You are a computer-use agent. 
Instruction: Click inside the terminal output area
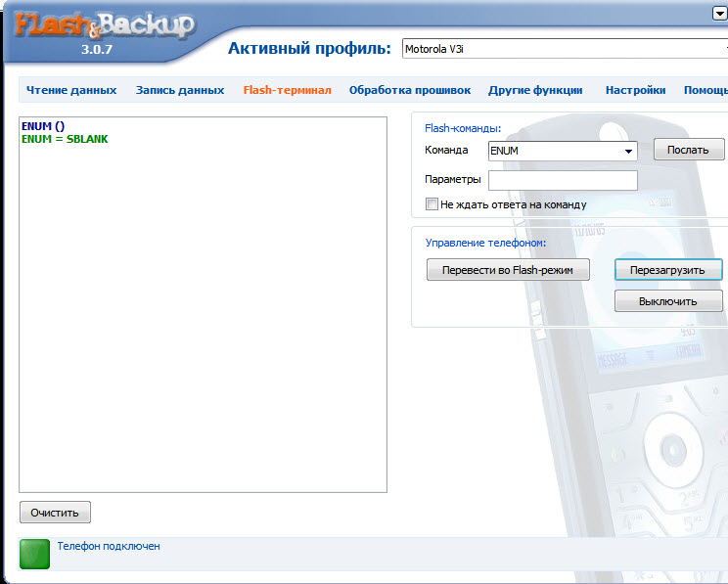[203, 304]
